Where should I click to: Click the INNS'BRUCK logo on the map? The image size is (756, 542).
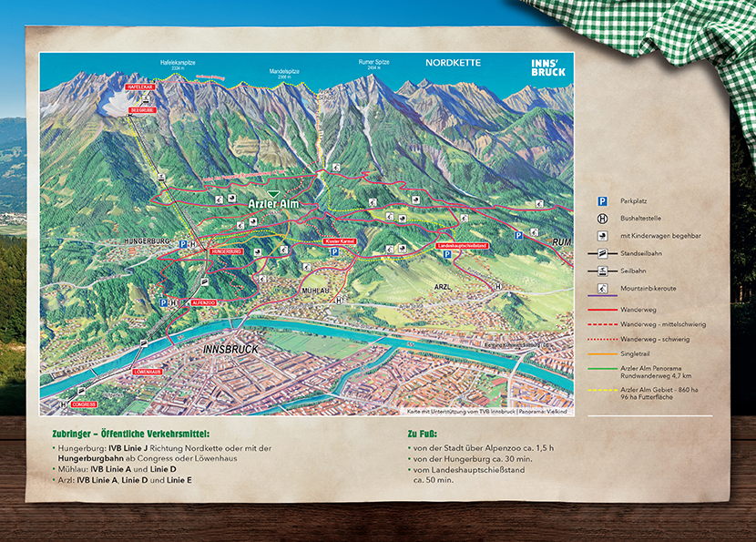click(x=547, y=68)
